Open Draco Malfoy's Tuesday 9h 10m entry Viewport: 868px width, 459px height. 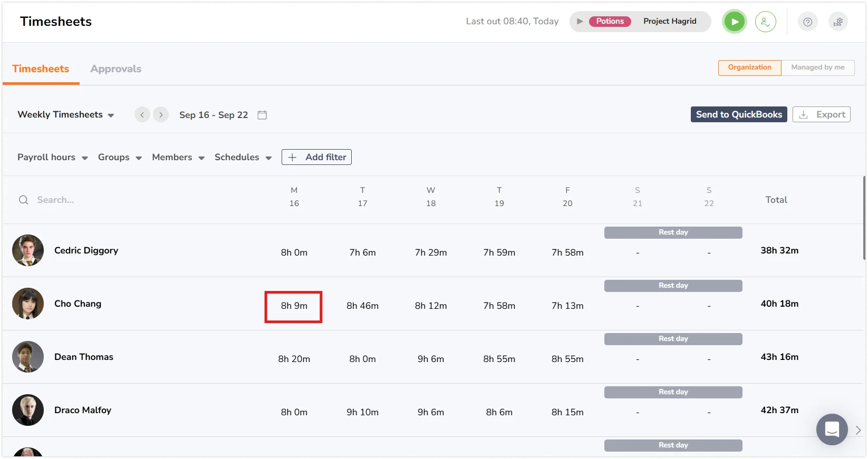click(x=362, y=412)
